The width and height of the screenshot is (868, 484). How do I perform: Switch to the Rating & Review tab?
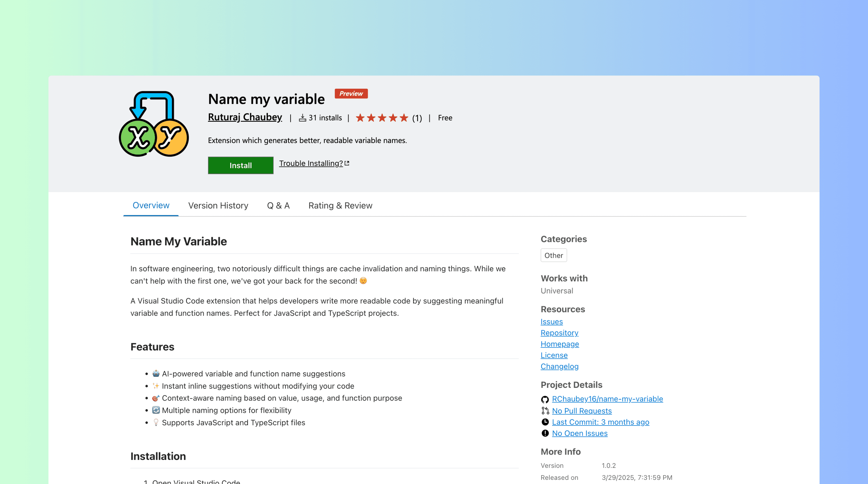(340, 205)
